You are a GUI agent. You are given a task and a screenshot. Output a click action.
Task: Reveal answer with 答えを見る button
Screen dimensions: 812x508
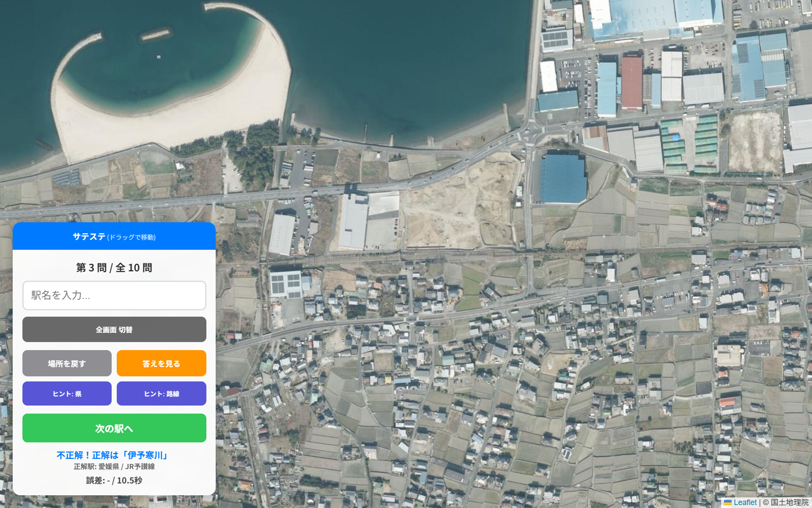162,363
